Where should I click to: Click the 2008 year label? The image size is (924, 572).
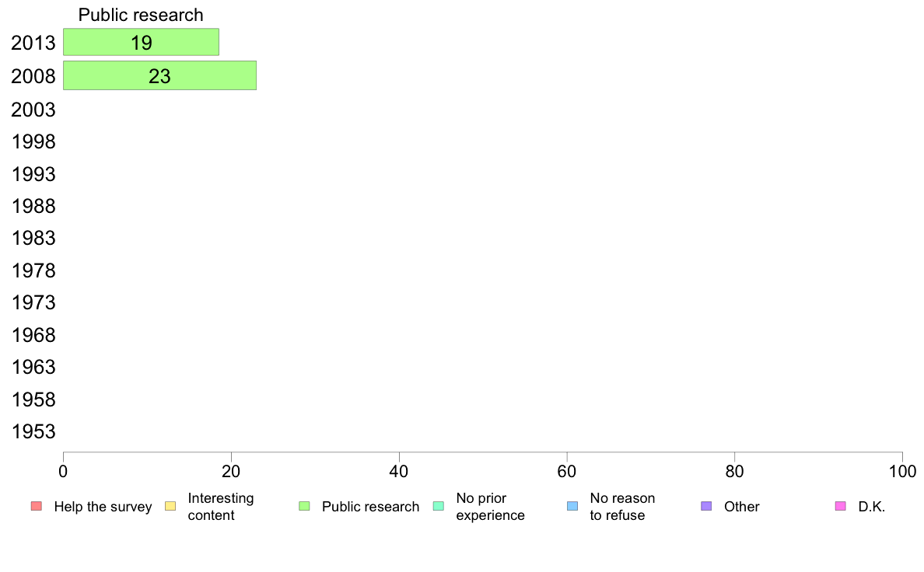click(x=33, y=76)
